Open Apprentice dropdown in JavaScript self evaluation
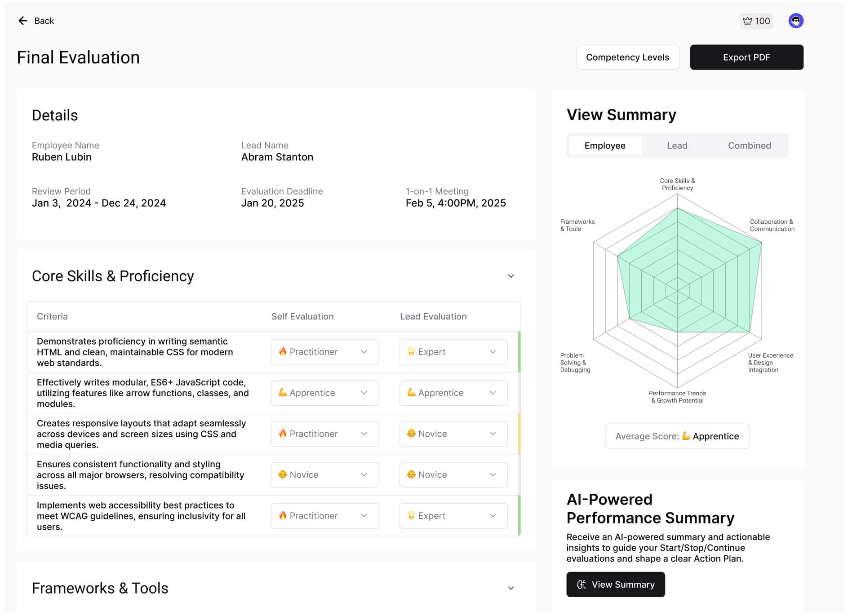848x616 pixels. click(364, 393)
